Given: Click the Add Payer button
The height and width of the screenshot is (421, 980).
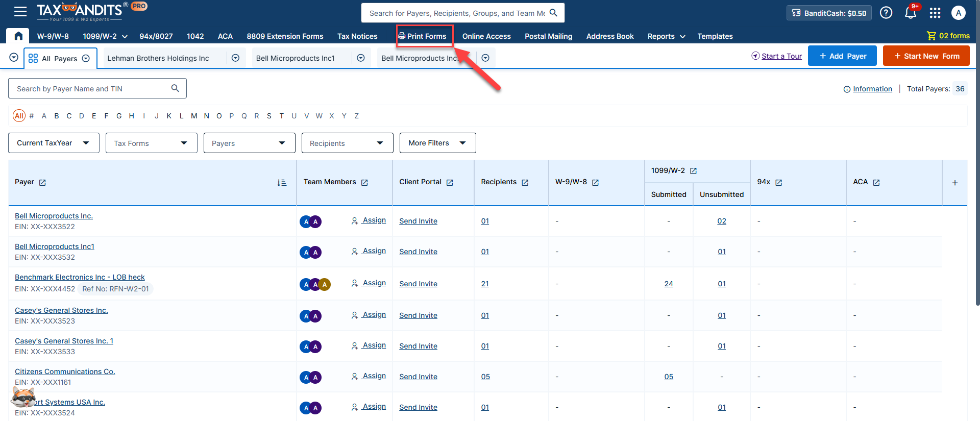Looking at the screenshot, I should (842, 56).
